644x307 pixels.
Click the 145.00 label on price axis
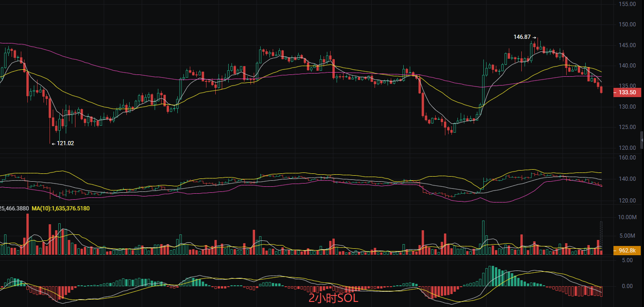tap(627, 45)
